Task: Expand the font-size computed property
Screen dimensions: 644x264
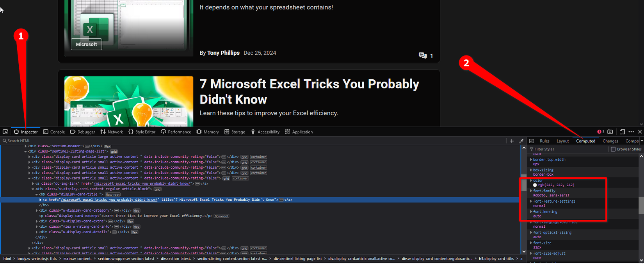Action: tap(531, 243)
